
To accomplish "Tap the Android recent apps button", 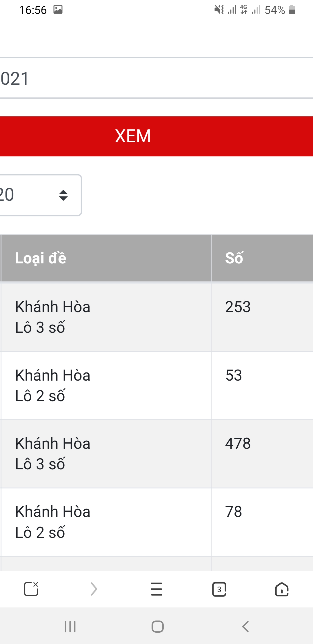I will (70, 627).
